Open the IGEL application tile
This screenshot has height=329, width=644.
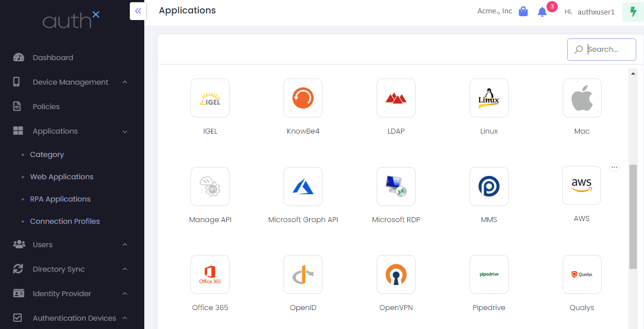pyautogui.click(x=210, y=98)
